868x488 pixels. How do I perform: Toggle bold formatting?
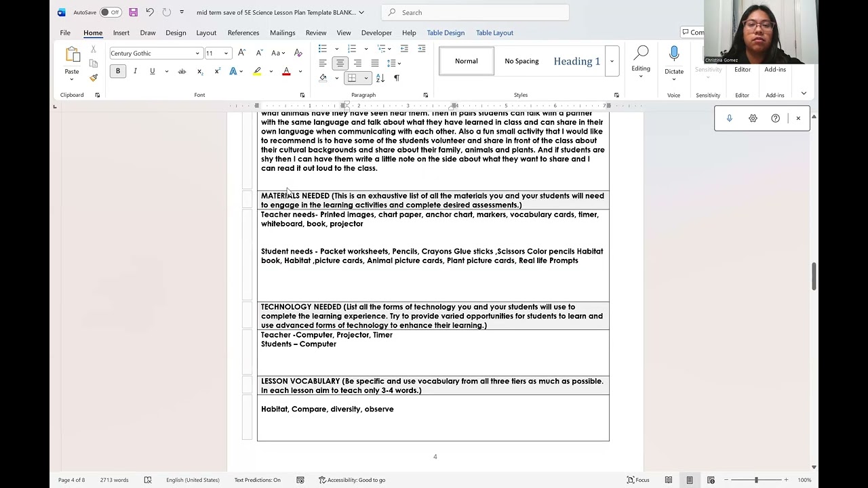click(x=118, y=71)
